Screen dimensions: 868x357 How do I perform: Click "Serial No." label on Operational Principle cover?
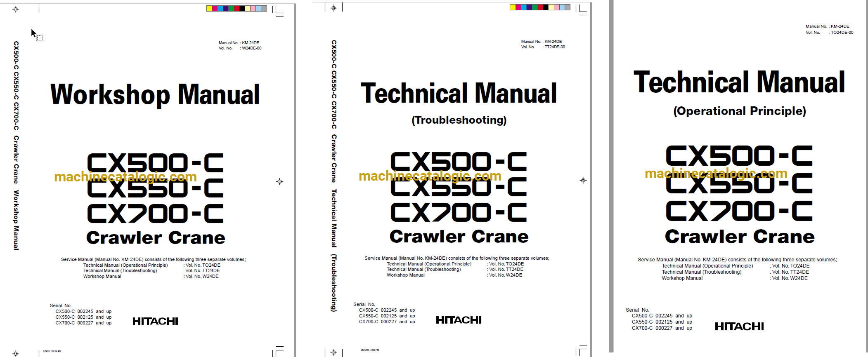pyautogui.click(x=637, y=310)
